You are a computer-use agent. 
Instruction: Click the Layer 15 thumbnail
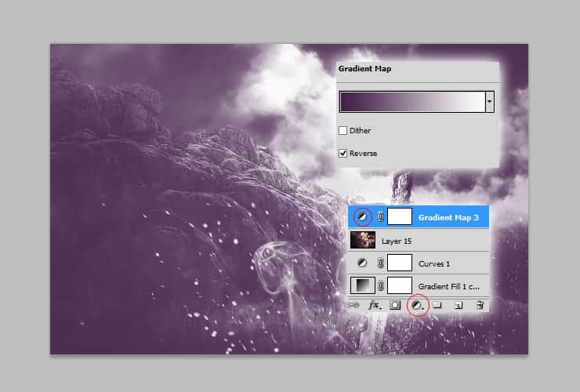click(362, 240)
